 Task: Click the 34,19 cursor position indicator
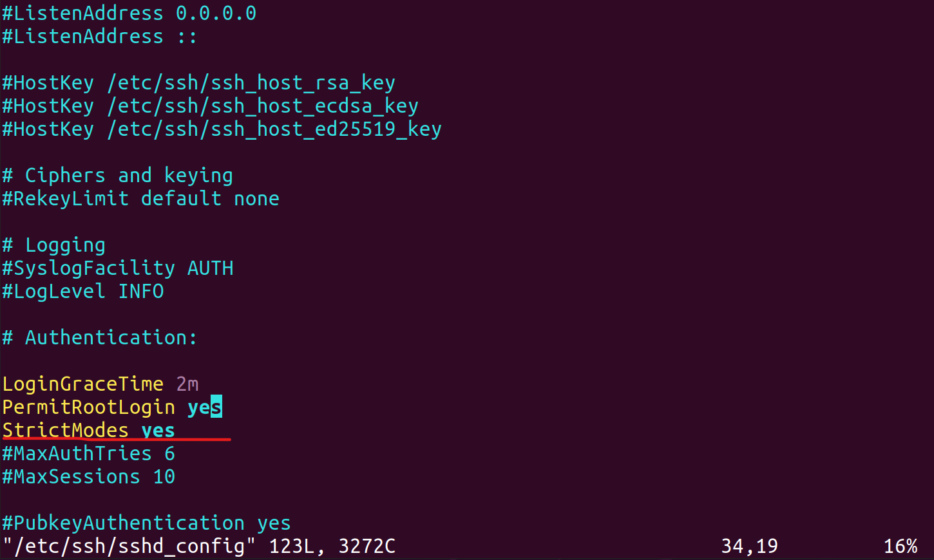tap(749, 546)
